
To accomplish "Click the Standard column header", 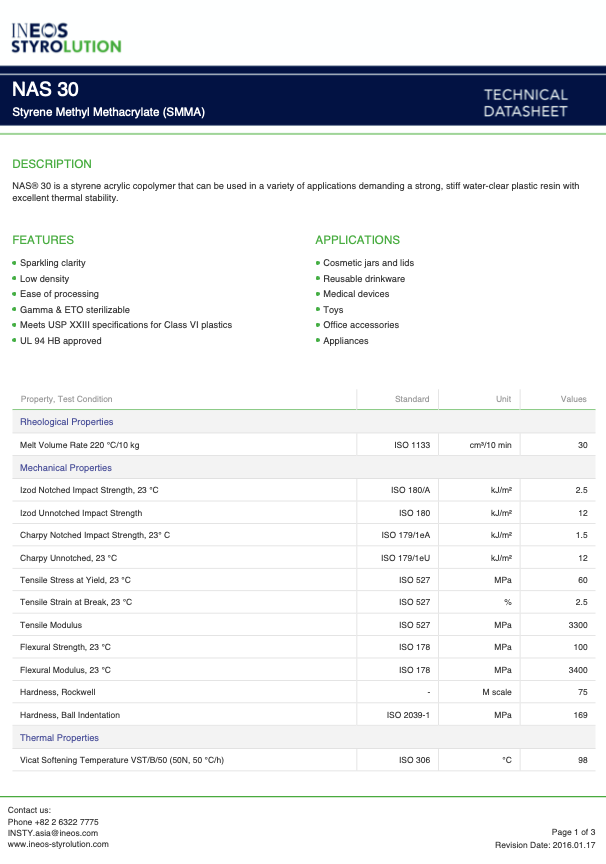I will 412,399.
